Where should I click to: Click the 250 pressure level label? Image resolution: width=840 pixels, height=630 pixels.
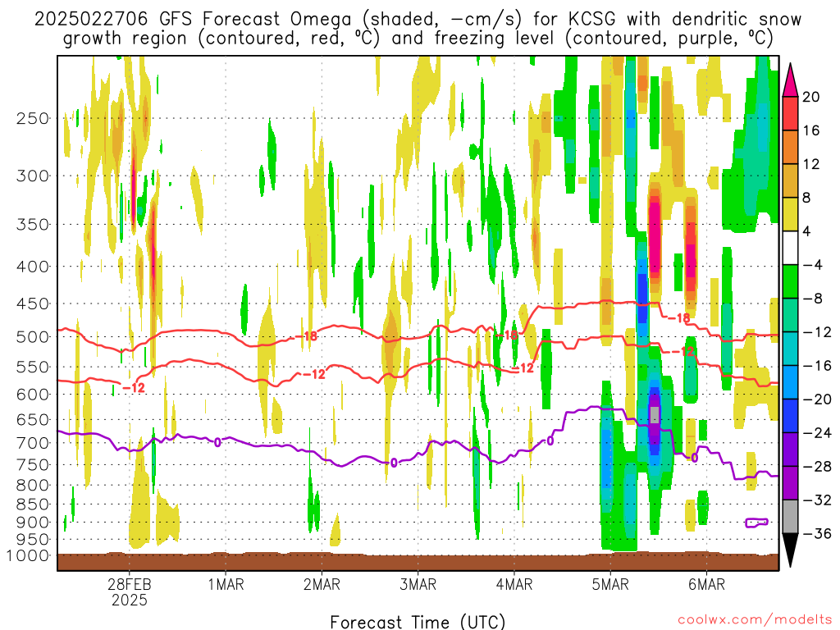pyautogui.click(x=33, y=118)
